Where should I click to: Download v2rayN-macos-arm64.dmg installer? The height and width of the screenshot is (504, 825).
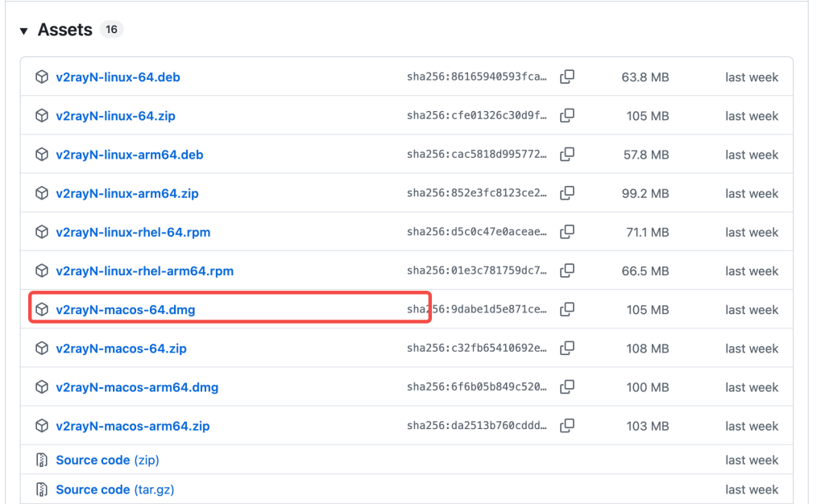(137, 387)
